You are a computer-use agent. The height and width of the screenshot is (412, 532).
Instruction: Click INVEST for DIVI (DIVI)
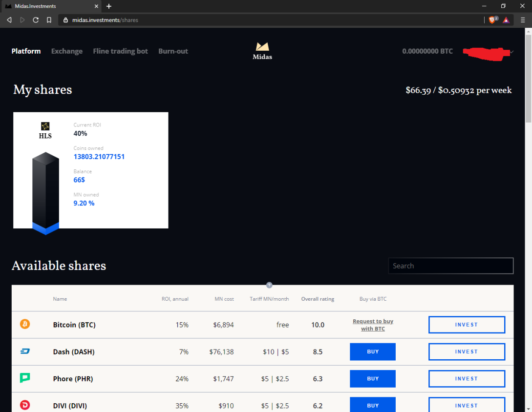(467, 405)
